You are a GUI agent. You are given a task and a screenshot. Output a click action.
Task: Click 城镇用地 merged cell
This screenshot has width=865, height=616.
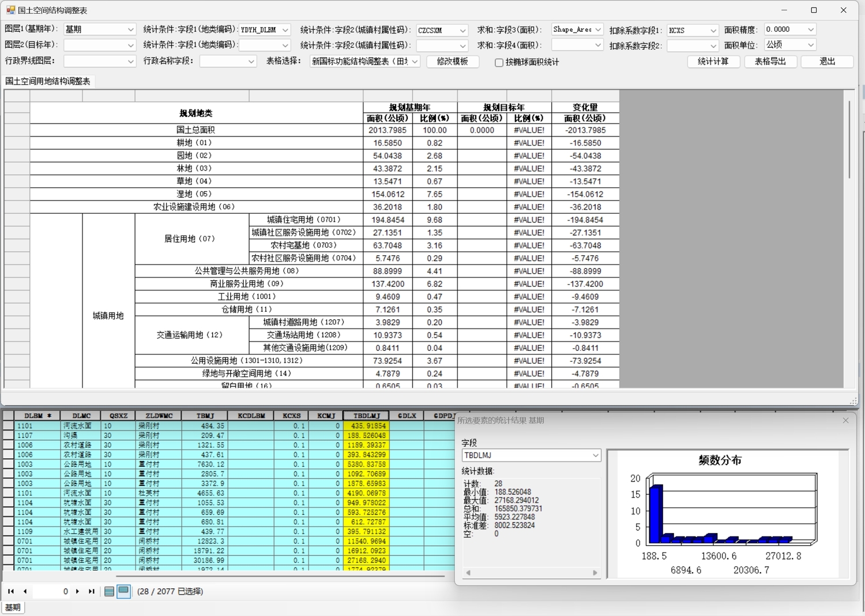click(108, 316)
